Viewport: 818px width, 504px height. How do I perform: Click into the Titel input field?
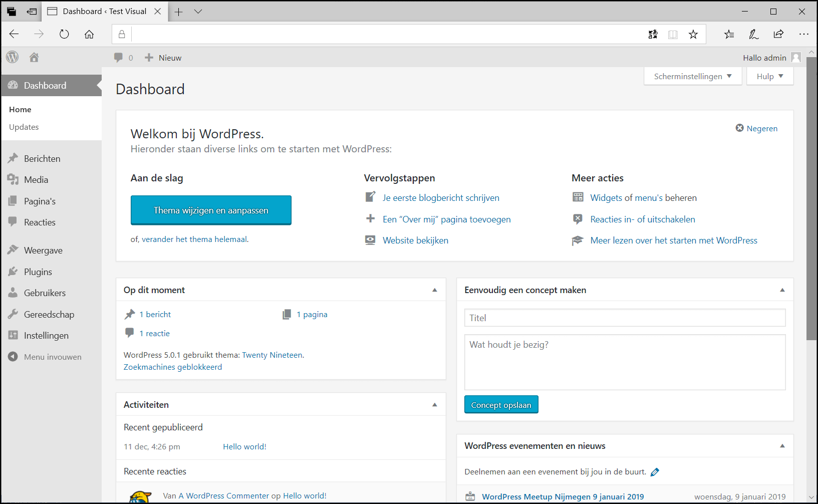[x=625, y=318]
